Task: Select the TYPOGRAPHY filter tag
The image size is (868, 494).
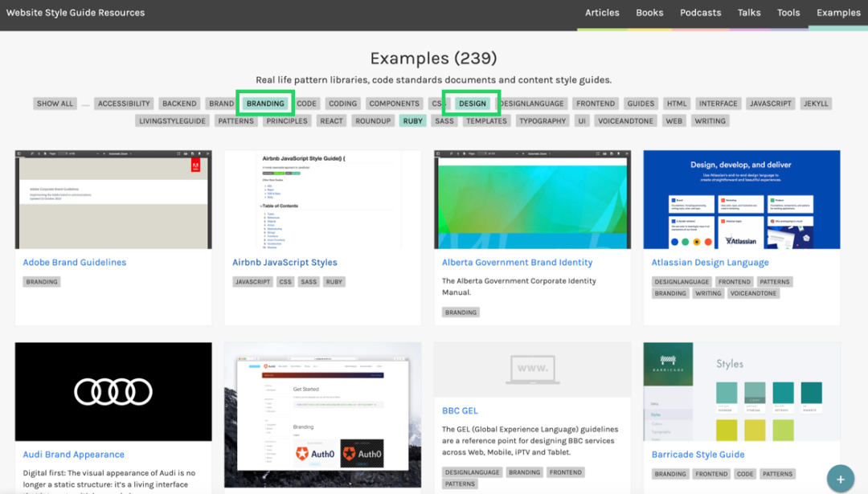Action: pyautogui.click(x=542, y=121)
